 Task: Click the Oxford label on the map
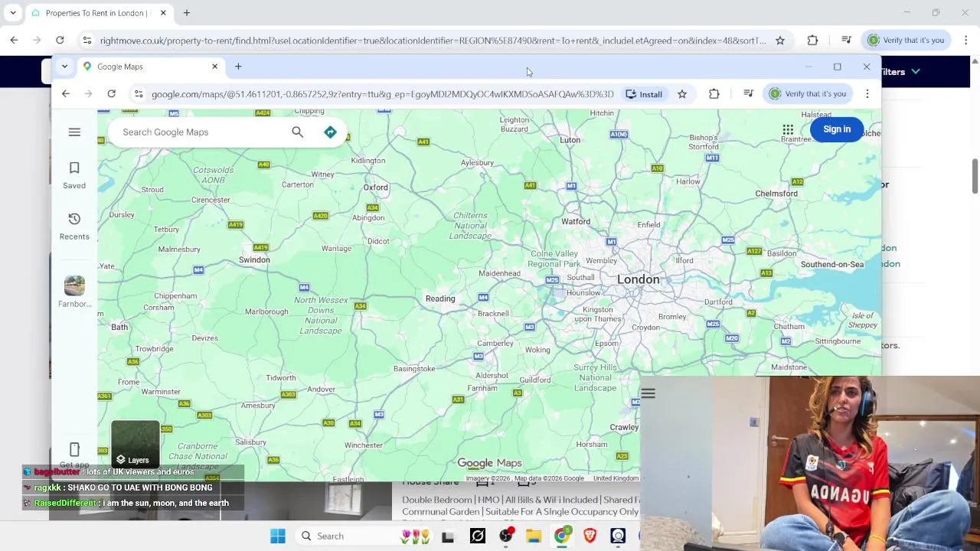[x=375, y=187]
